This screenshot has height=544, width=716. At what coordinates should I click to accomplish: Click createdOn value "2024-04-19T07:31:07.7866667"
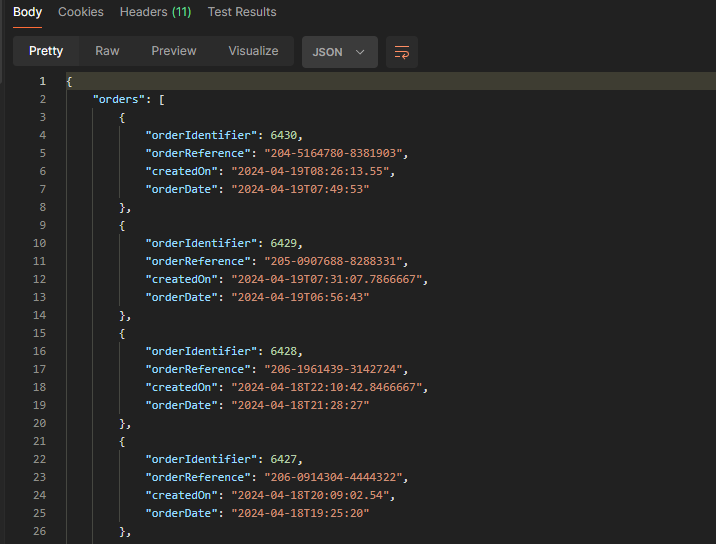coord(329,279)
